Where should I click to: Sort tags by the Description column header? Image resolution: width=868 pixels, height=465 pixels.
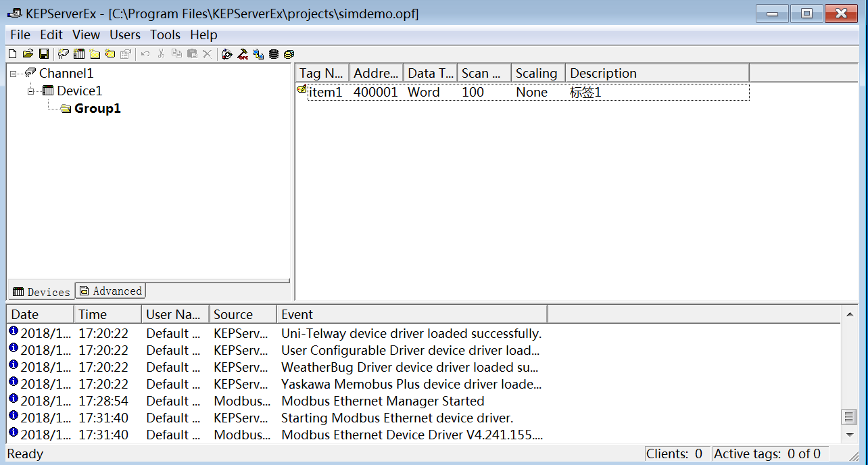tap(656, 74)
